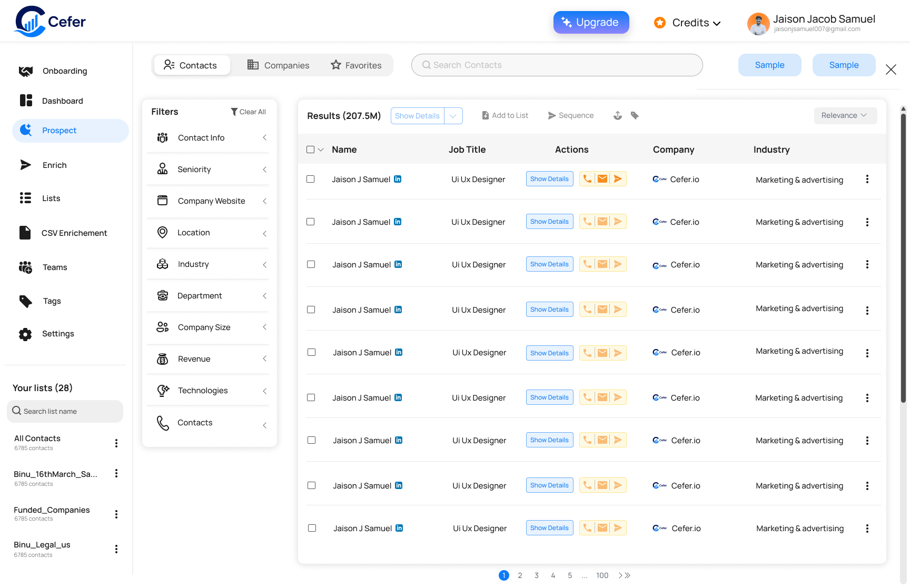Image resolution: width=910 pixels, height=588 pixels.
Task: Check the fourth contact row checkbox
Action: pyautogui.click(x=311, y=310)
